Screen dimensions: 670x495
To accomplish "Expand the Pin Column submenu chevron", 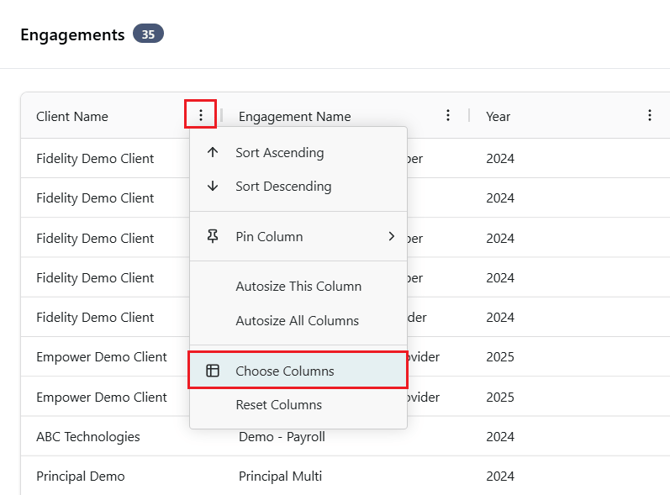I will coord(391,236).
